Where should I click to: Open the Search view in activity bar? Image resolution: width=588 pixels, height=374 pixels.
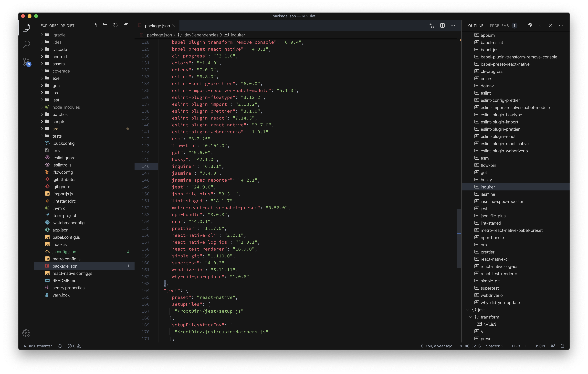coord(26,44)
